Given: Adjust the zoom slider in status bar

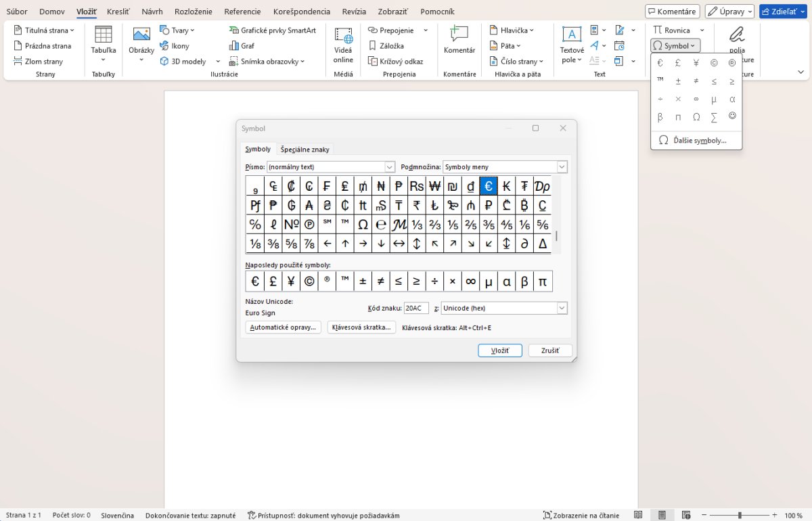Looking at the screenshot, I should pyautogui.click(x=740, y=516).
